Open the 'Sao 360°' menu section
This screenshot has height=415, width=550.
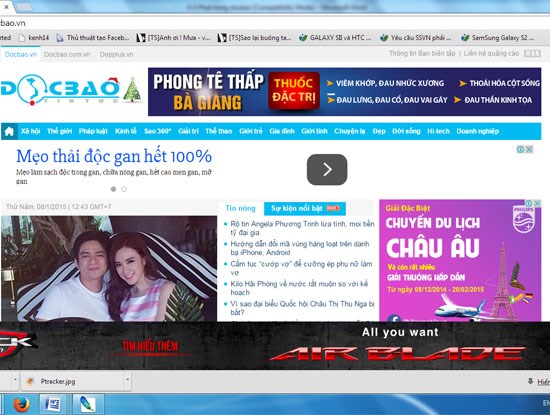[157, 131]
